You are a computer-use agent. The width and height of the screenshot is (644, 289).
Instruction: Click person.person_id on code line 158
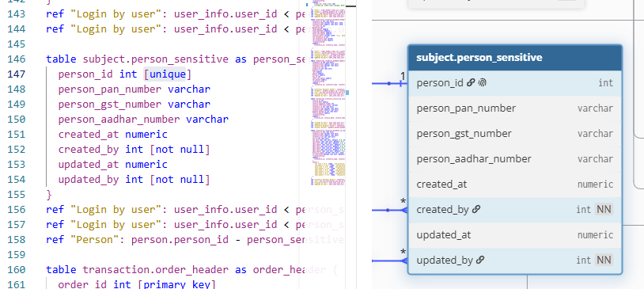[x=180, y=240]
